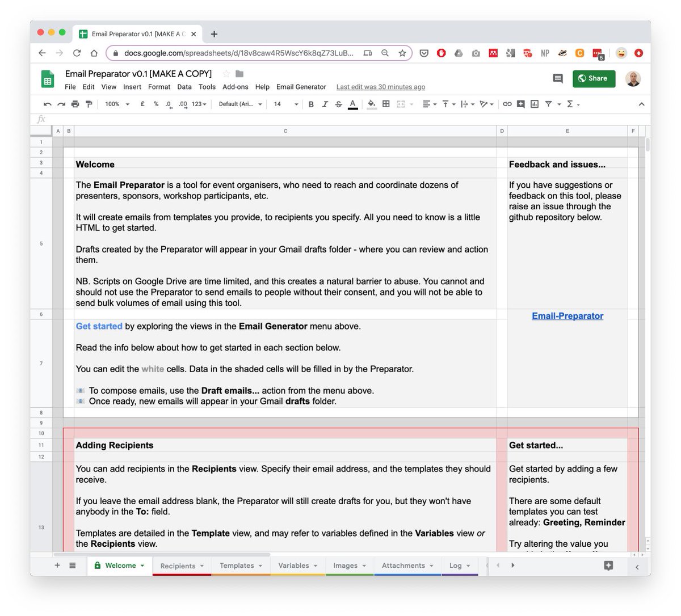Format as percent
The width and height of the screenshot is (681, 616).
(x=156, y=104)
